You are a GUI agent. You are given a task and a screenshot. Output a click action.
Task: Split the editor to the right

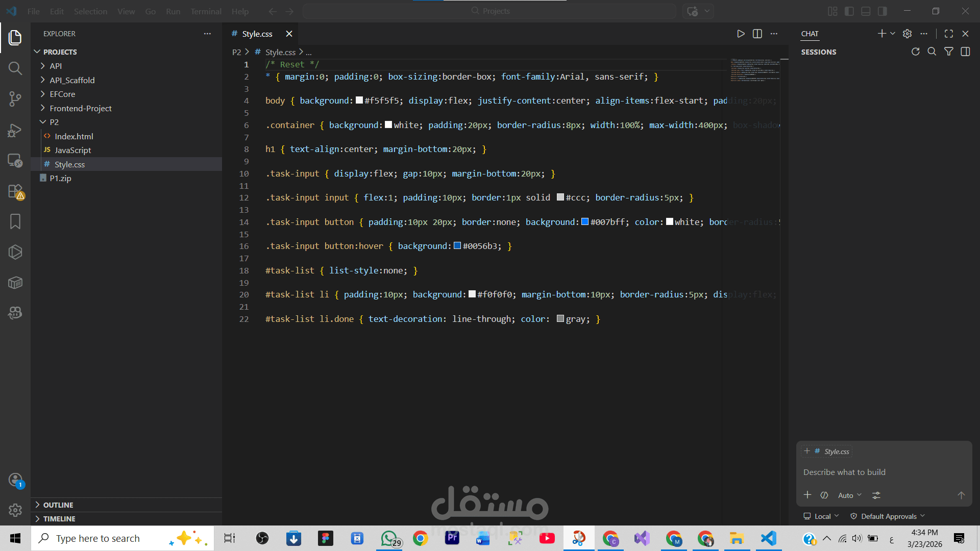pyautogui.click(x=757, y=34)
